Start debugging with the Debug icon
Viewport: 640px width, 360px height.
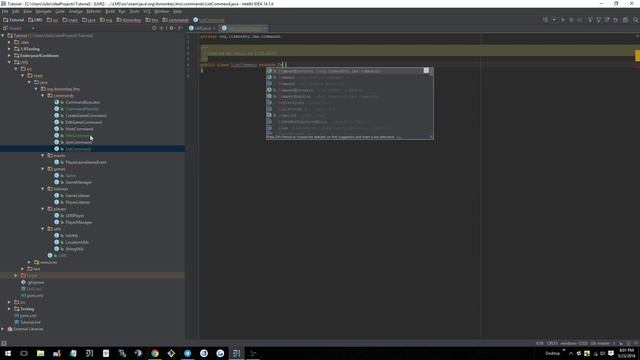pos(571,20)
